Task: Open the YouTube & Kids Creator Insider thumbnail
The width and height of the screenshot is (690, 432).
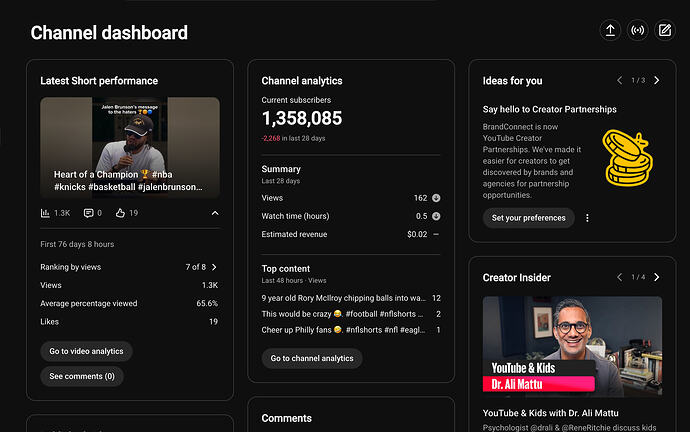Action: [572, 347]
